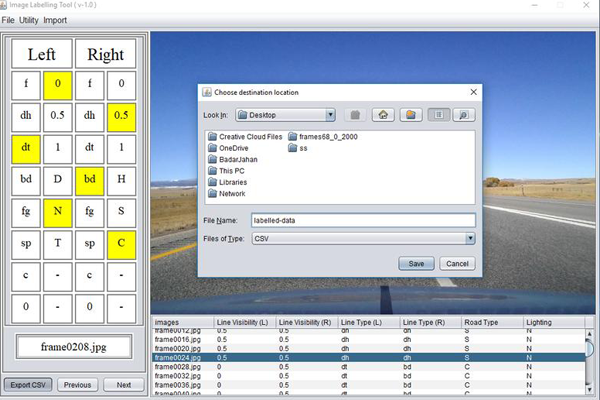The width and height of the screenshot is (600, 400).
Task: Go to the Home folder icon
Action: (383, 115)
